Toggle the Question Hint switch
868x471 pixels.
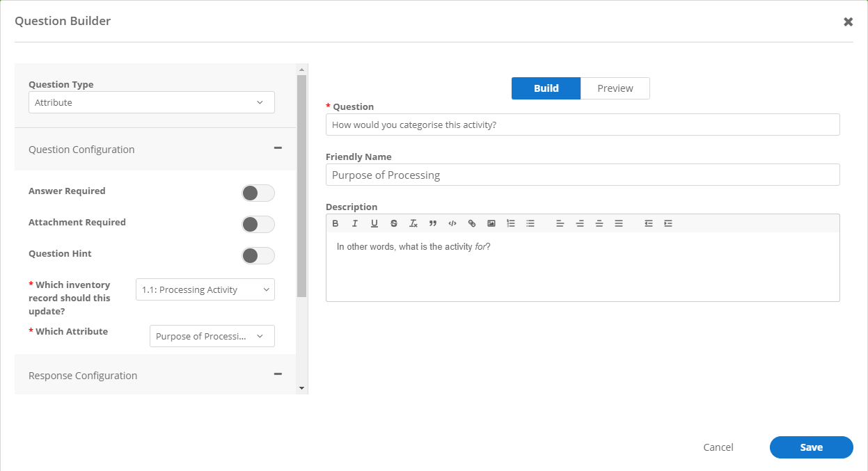point(258,255)
